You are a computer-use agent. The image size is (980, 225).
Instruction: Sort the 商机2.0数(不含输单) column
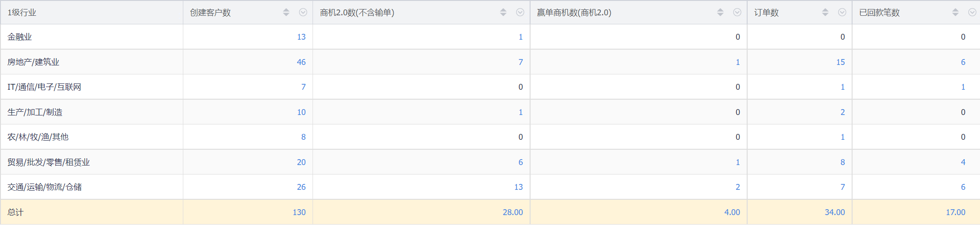(503, 13)
